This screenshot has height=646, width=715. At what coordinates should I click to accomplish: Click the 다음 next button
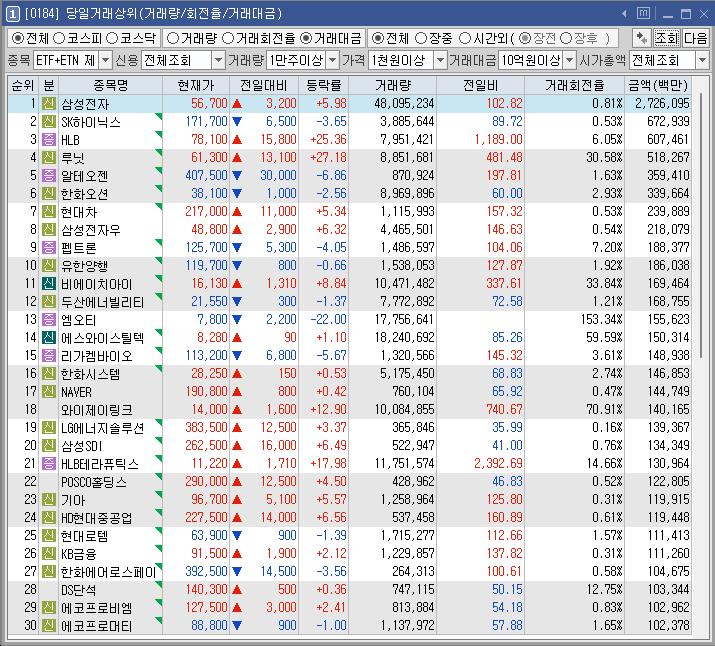click(695, 38)
